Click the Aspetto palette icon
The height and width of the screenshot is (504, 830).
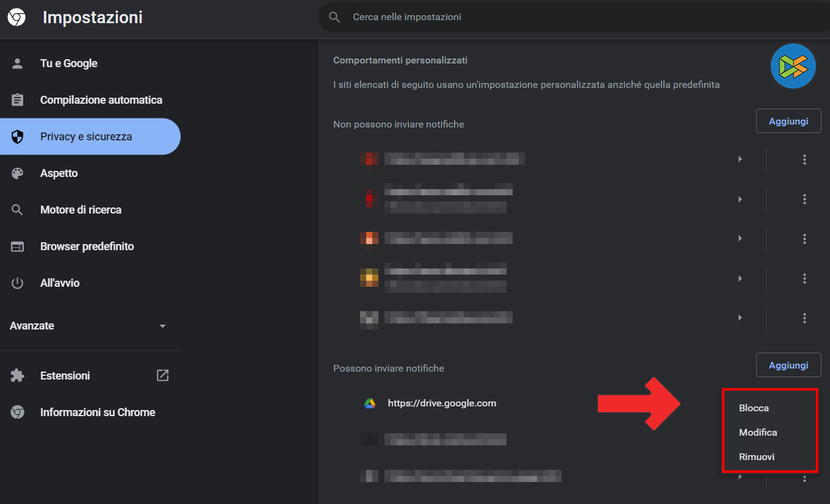tap(18, 173)
